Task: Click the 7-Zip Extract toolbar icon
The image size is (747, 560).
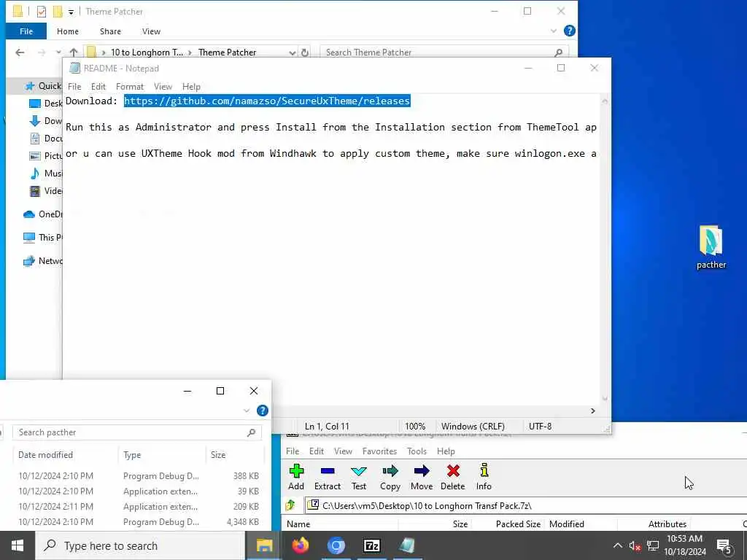Action: tap(328, 477)
